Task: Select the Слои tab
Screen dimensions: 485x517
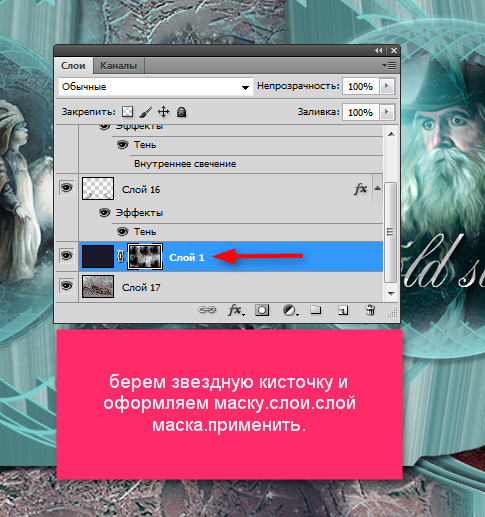Action: tap(73, 66)
